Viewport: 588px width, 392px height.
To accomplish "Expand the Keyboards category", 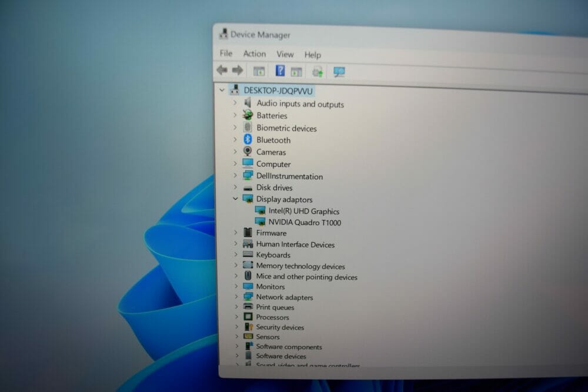I will click(x=236, y=254).
